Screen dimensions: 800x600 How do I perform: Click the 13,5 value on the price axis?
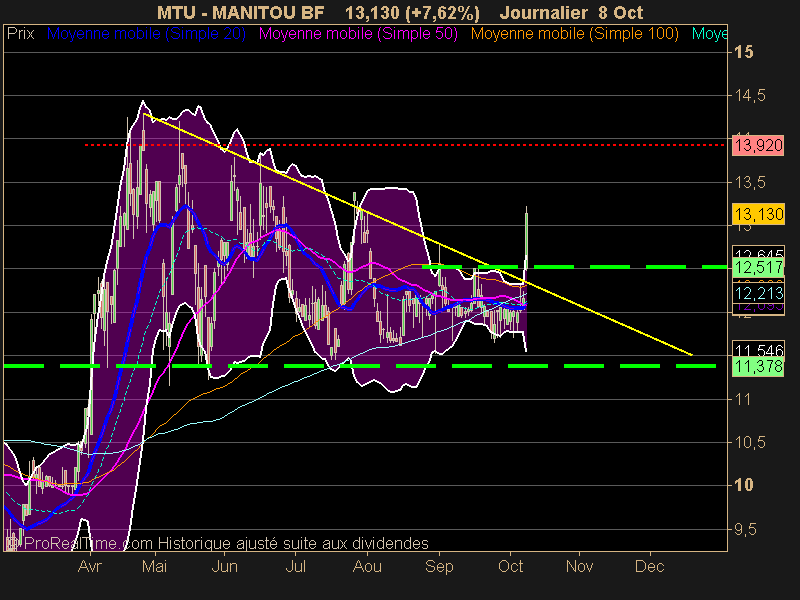click(x=750, y=182)
